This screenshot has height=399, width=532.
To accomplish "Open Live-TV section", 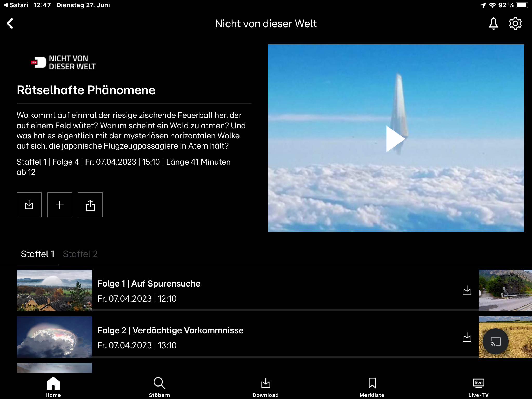I will click(x=478, y=387).
